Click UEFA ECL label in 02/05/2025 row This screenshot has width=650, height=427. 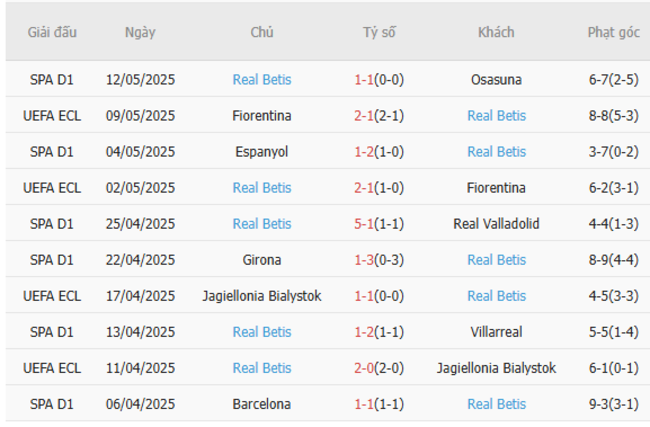pos(53,188)
